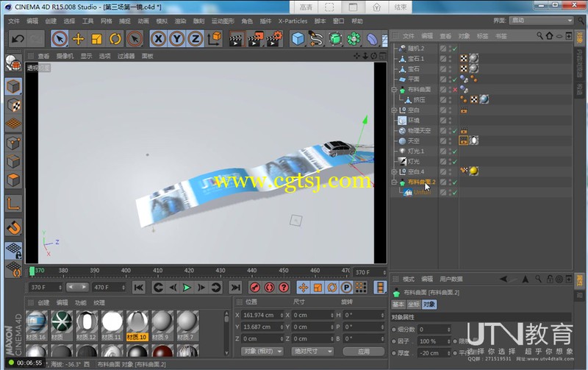
Task: Click the green subdivision surface generator icon
Action: (335, 39)
